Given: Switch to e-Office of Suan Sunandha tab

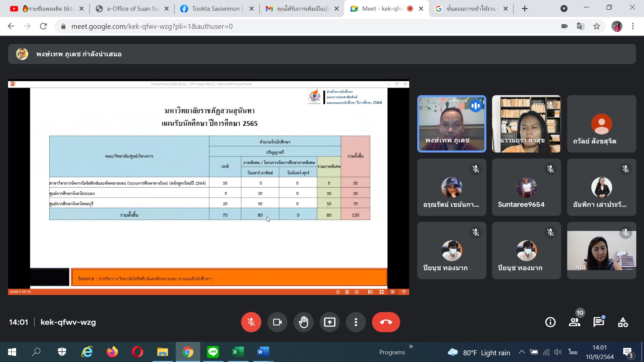Looking at the screenshot, I should point(132,9).
